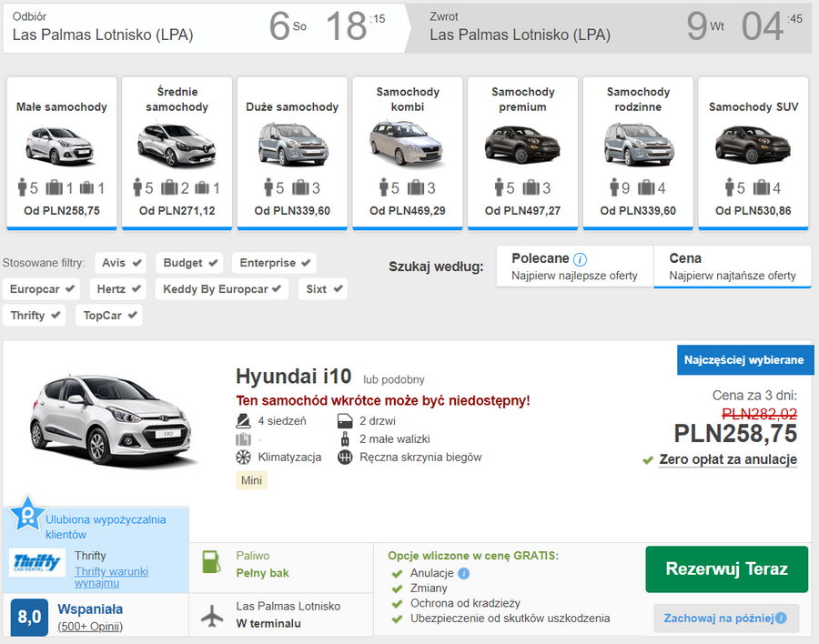The width and height of the screenshot is (819, 644).
Task: Click the luggage icon on Duże samochody card
Action: (300, 187)
